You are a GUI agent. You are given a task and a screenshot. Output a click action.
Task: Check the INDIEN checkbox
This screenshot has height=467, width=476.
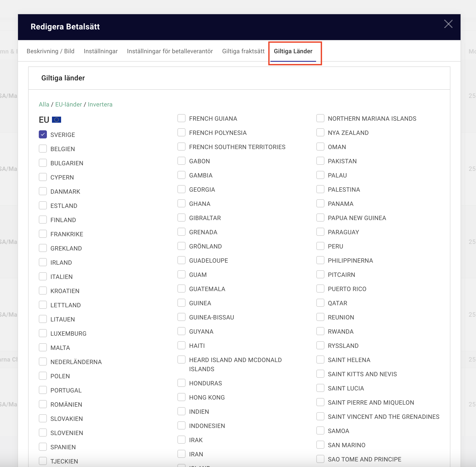click(x=181, y=411)
